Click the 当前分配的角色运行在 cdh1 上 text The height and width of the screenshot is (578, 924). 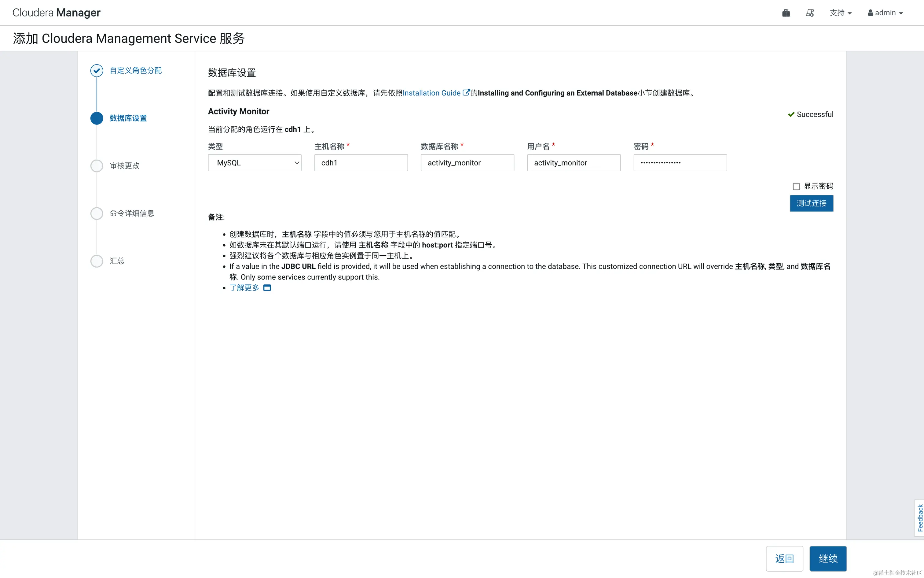click(262, 129)
